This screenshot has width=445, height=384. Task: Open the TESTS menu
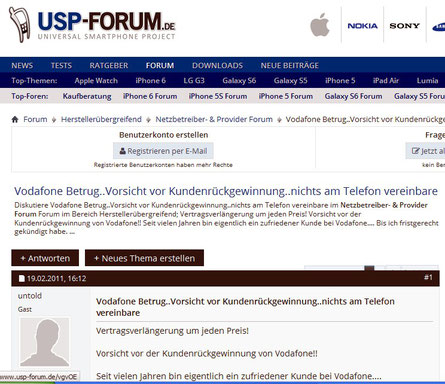coord(61,65)
